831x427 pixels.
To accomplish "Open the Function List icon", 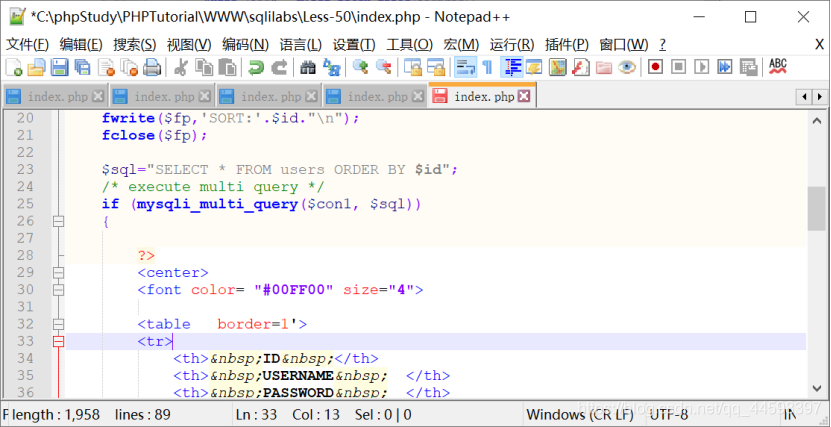I will tap(580, 67).
